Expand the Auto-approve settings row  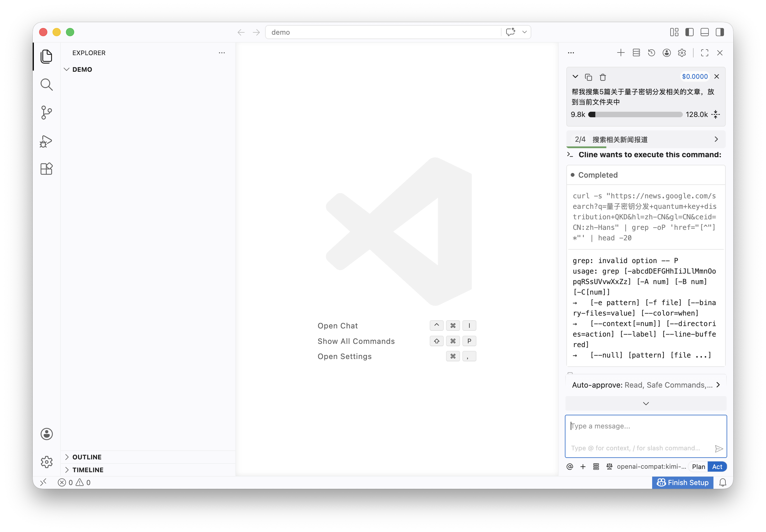point(646,385)
